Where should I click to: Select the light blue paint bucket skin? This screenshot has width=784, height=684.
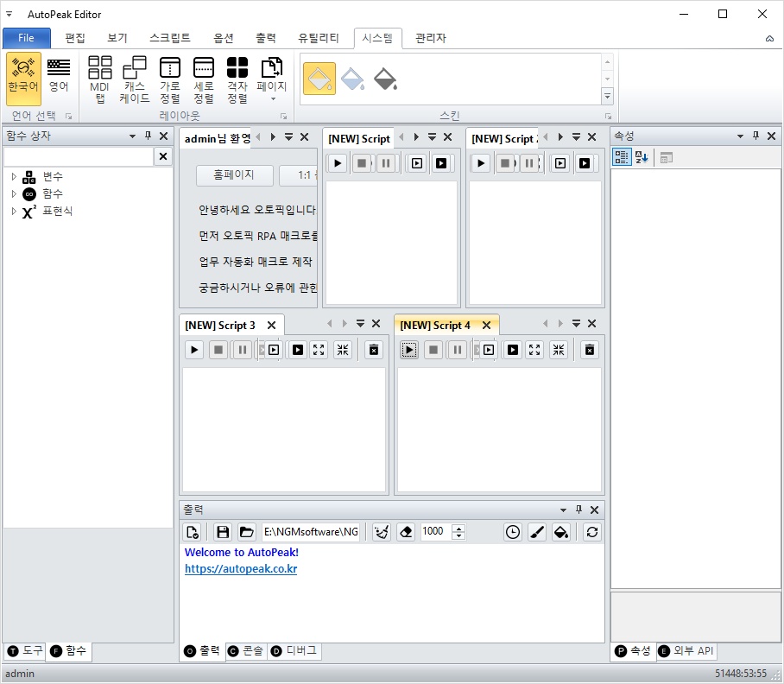pos(352,79)
